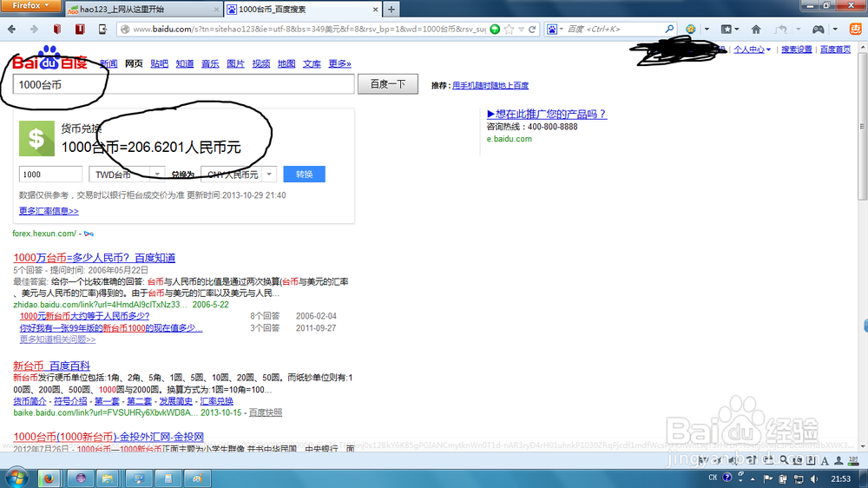Click the magnifier in the browser search box

669,29
